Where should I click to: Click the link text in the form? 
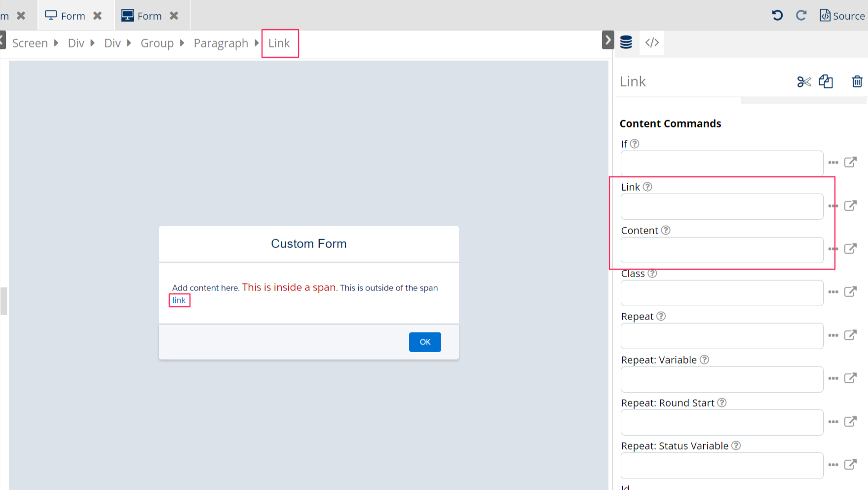tap(179, 300)
